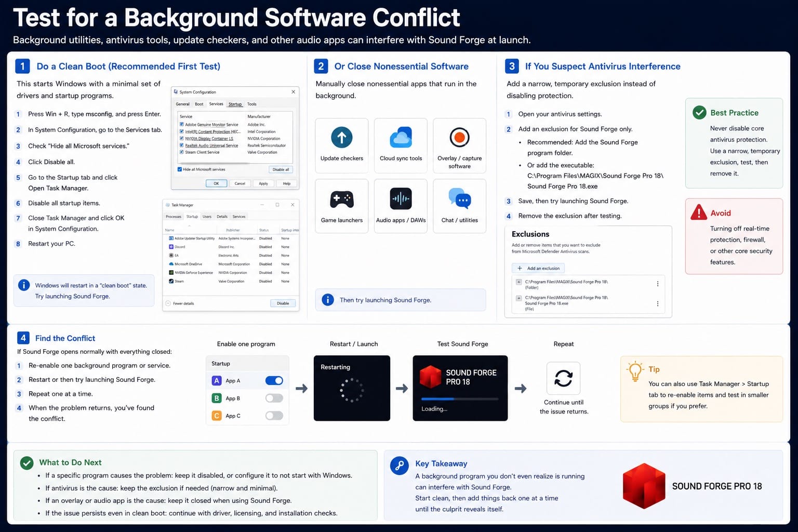Uncheck NVIDIA Display Container LS checkbox
Viewport: 798px width, 532px height.
[181, 139]
